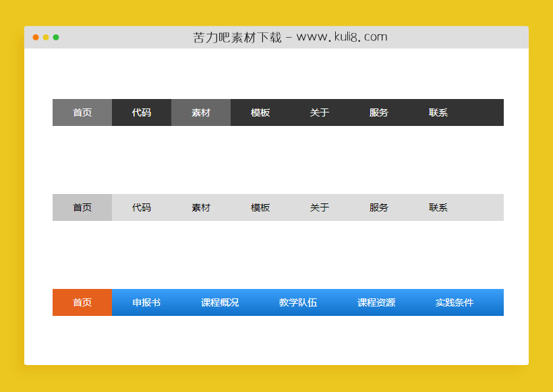Open 申报书 in the blue navigation
The width and height of the screenshot is (553, 392).
[x=147, y=302]
